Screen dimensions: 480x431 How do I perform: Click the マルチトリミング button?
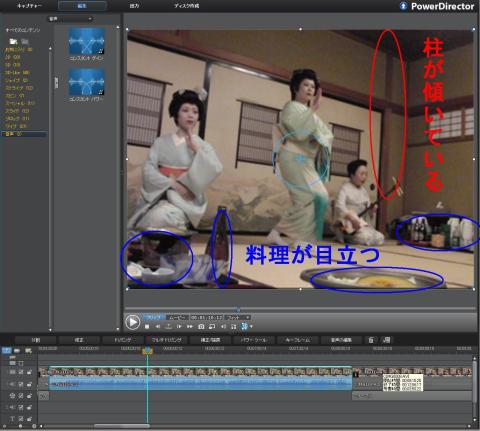point(166,340)
